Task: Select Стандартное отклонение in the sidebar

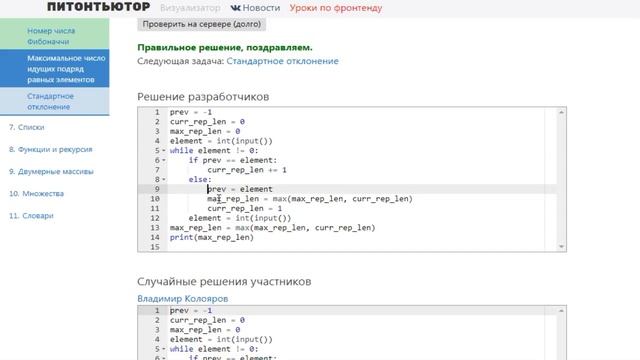Action: coord(55,101)
